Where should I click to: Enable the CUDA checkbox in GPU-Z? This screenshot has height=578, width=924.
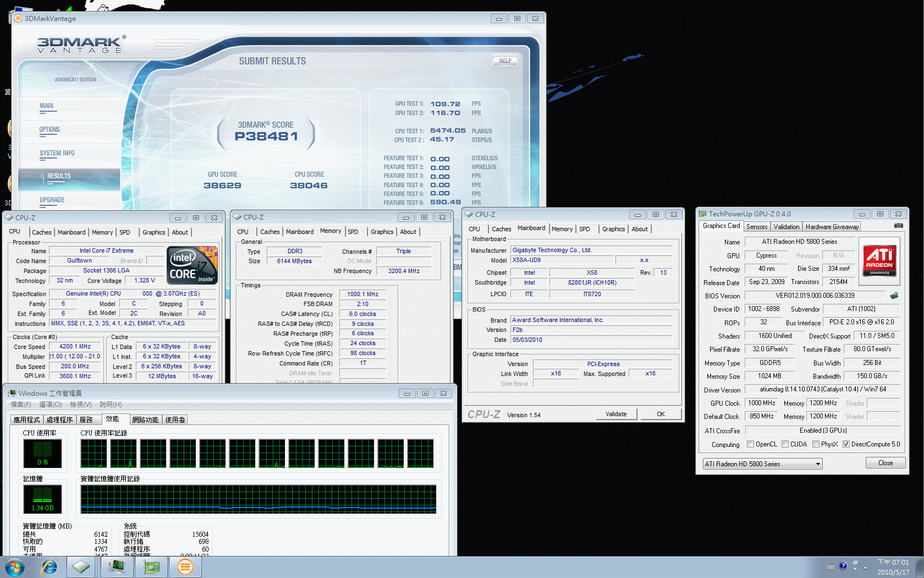(785, 444)
